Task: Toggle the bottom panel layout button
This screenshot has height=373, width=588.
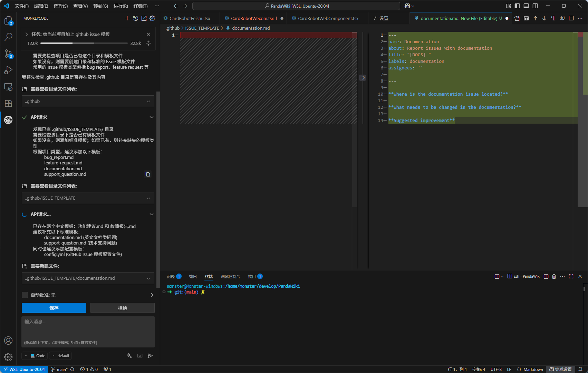Action: (x=526, y=6)
